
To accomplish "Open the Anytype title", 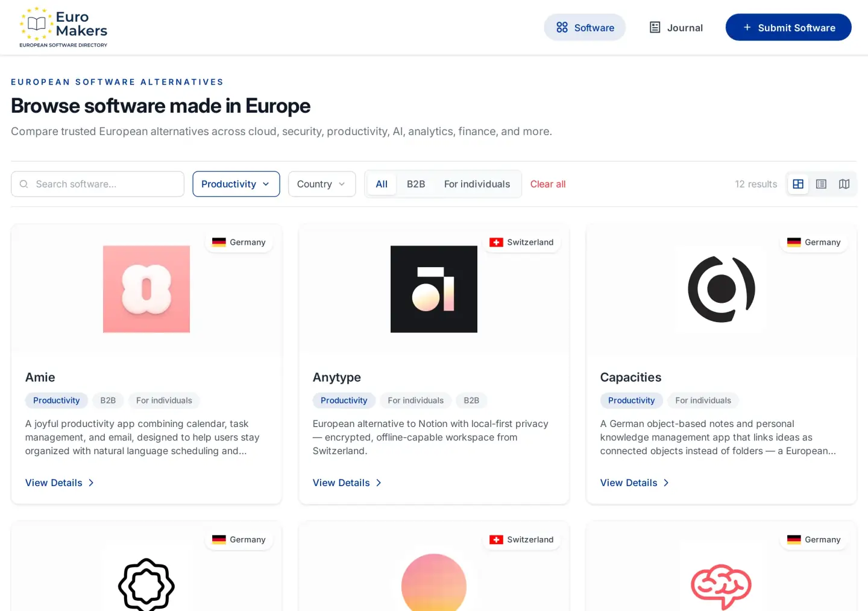I will click(337, 378).
